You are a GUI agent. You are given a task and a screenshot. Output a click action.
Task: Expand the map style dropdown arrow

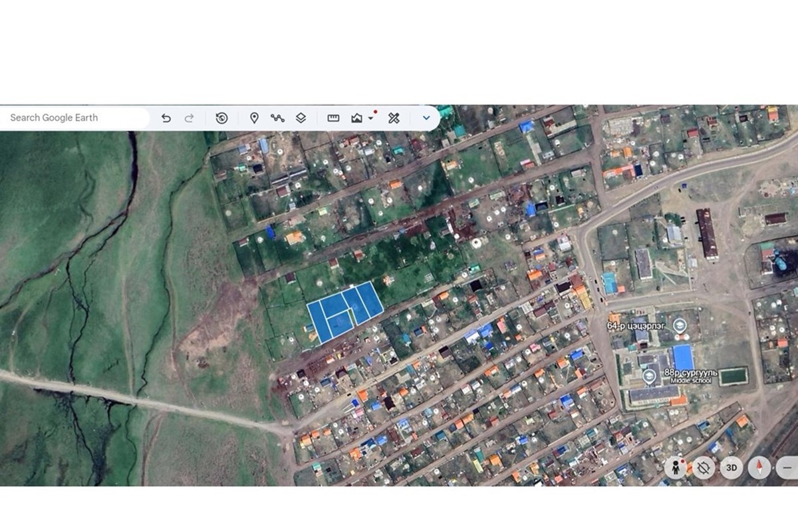coord(370,119)
